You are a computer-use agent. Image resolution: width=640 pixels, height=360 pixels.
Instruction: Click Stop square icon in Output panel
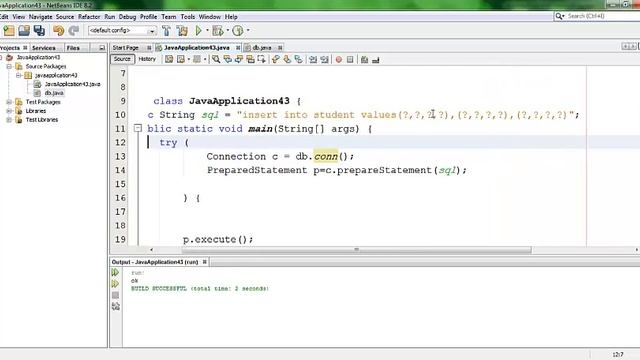click(116, 295)
